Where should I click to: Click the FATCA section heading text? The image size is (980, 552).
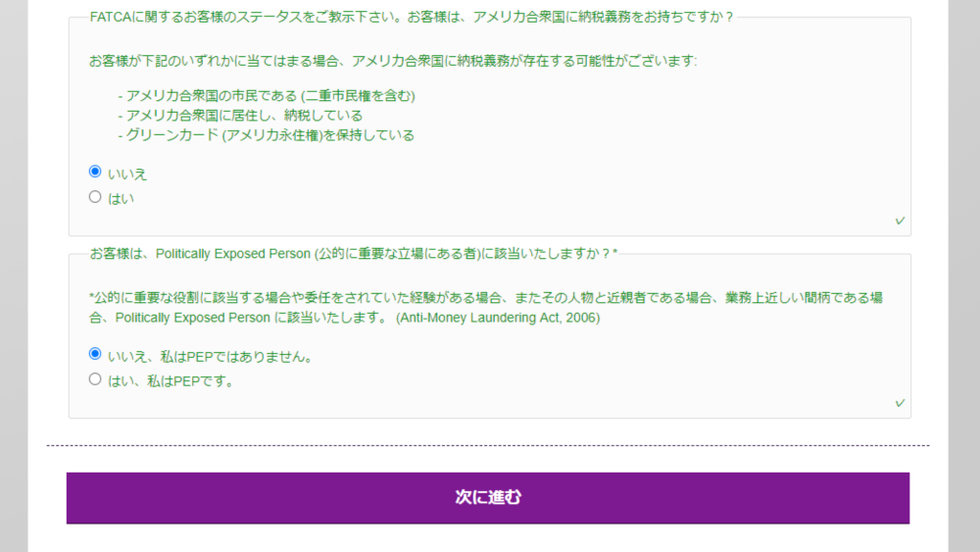[412, 17]
